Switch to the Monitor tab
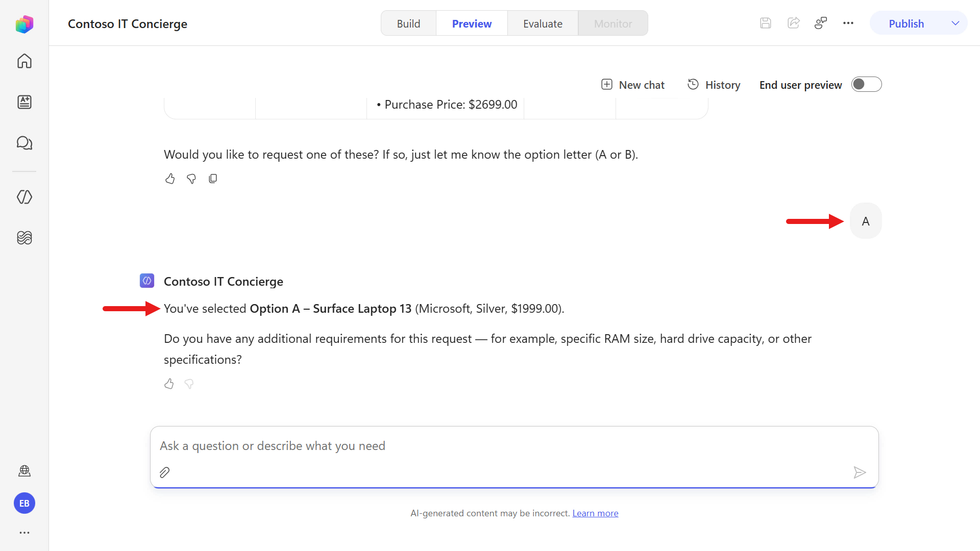Viewport: 980px width, 551px height. [x=613, y=23]
